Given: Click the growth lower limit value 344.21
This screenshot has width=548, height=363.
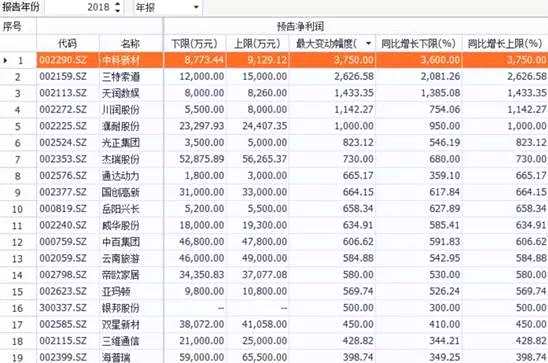Looking at the screenshot, I should point(445,341).
